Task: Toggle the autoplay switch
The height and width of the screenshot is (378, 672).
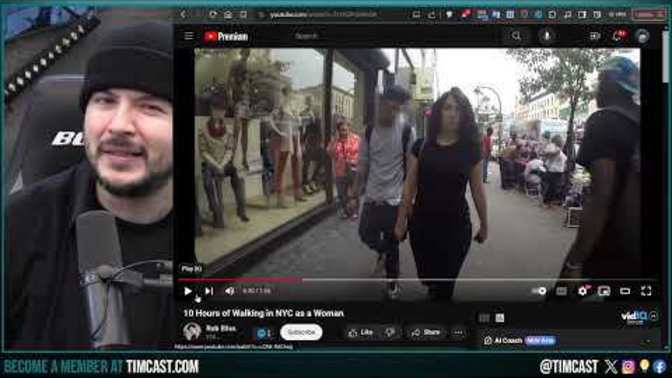Action: [x=539, y=291]
